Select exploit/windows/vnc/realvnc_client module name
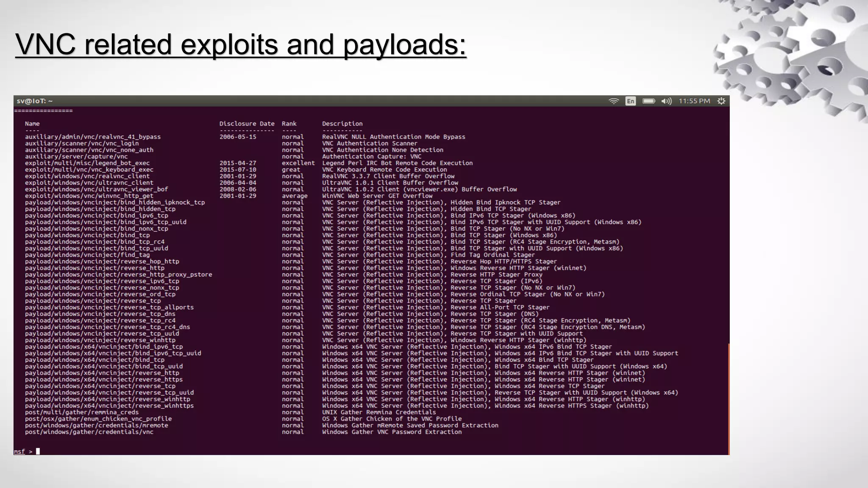The image size is (868, 488). (x=87, y=176)
